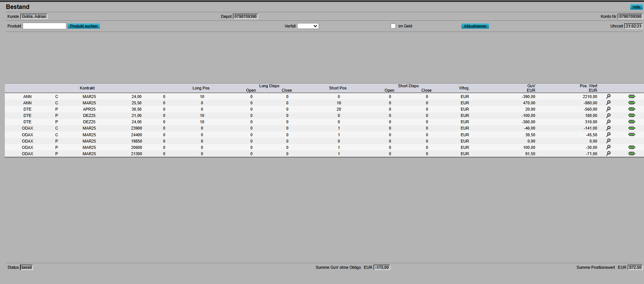Image resolution: width=644 pixels, height=284 pixels.
Task: Open Hilfe in the top right
Action: [x=636, y=7]
